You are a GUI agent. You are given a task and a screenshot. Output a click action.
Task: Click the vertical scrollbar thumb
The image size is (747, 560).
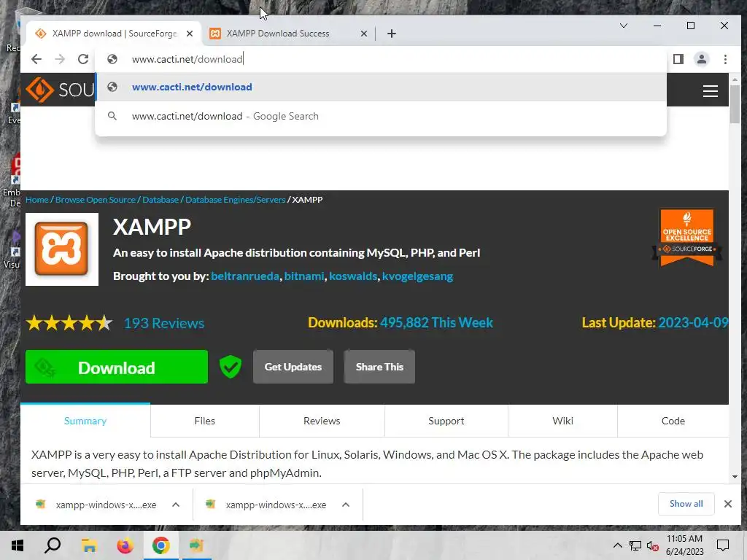pyautogui.click(x=735, y=104)
